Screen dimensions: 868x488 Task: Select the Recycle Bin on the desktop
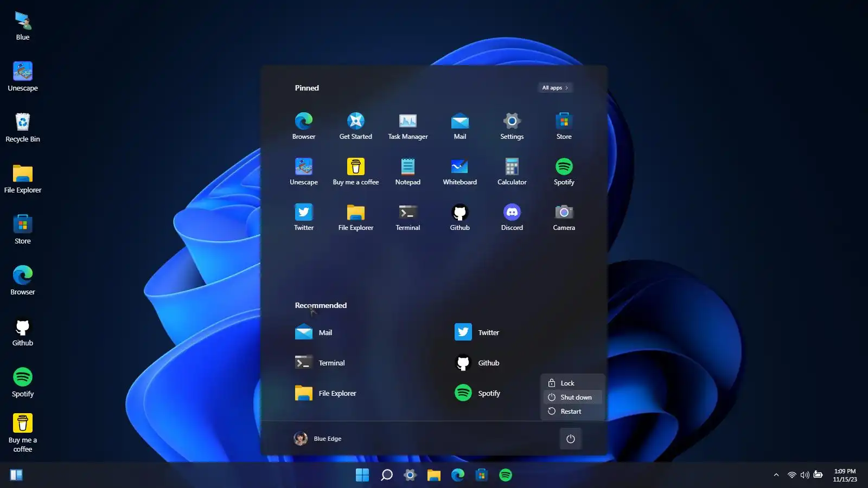(x=23, y=127)
